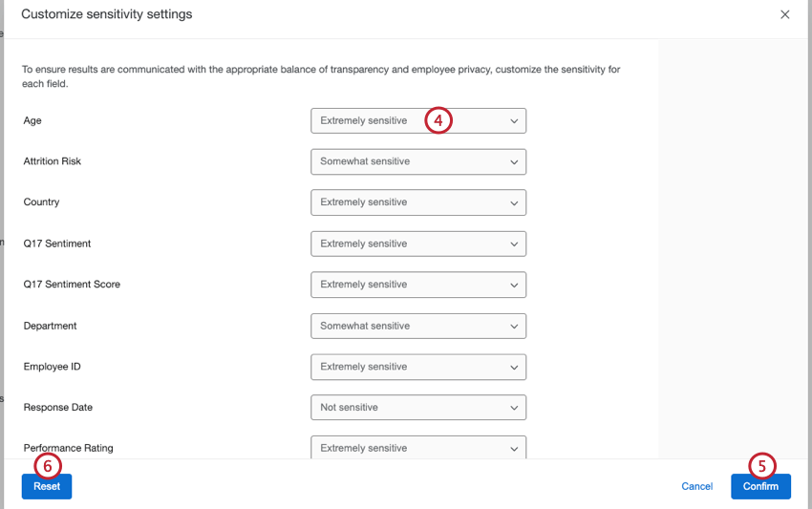
Task: Click the chevron arrow in Country dropdown
Action: (514, 203)
